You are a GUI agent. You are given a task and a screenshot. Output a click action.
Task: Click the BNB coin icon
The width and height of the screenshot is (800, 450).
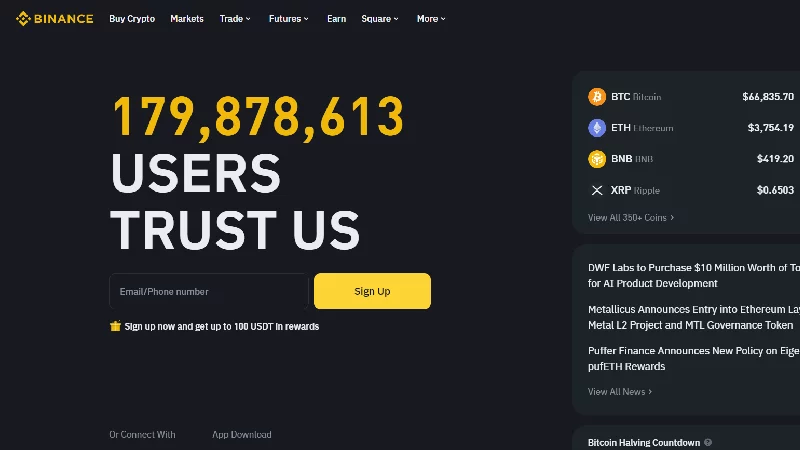(x=597, y=159)
